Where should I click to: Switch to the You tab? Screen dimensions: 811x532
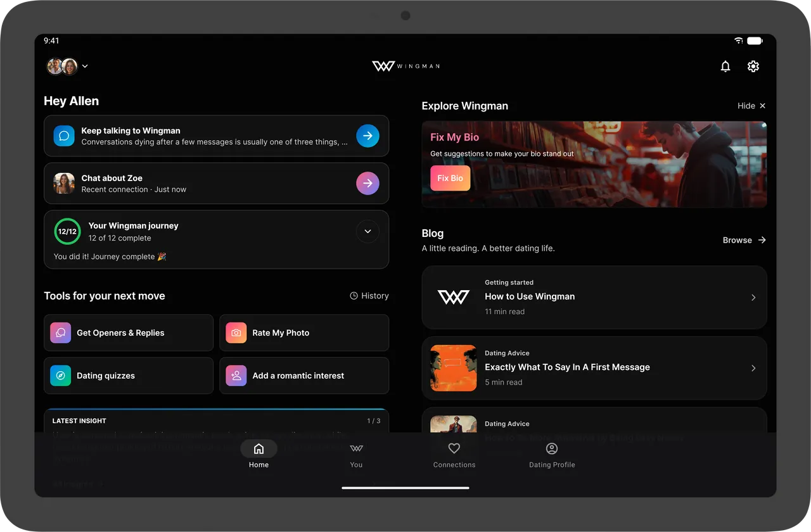[357, 455]
